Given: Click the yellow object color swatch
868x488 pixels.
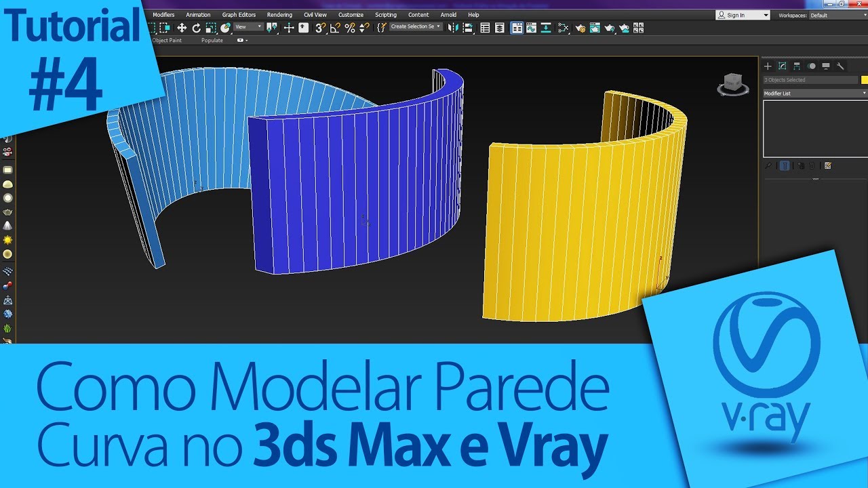Looking at the screenshot, I should (x=865, y=80).
